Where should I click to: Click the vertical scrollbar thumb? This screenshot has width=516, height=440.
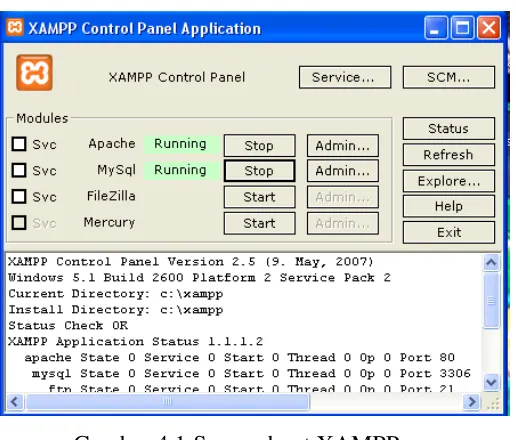[x=491, y=301]
